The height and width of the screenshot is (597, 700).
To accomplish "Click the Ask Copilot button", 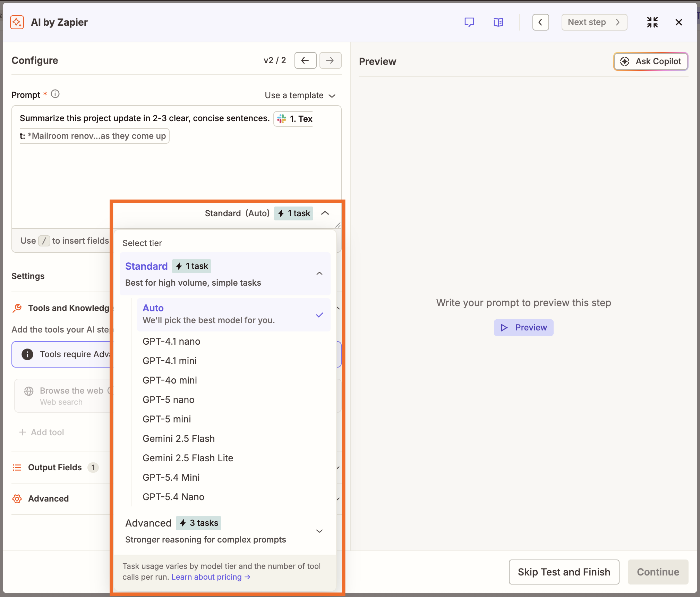I will tap(651, 61).
